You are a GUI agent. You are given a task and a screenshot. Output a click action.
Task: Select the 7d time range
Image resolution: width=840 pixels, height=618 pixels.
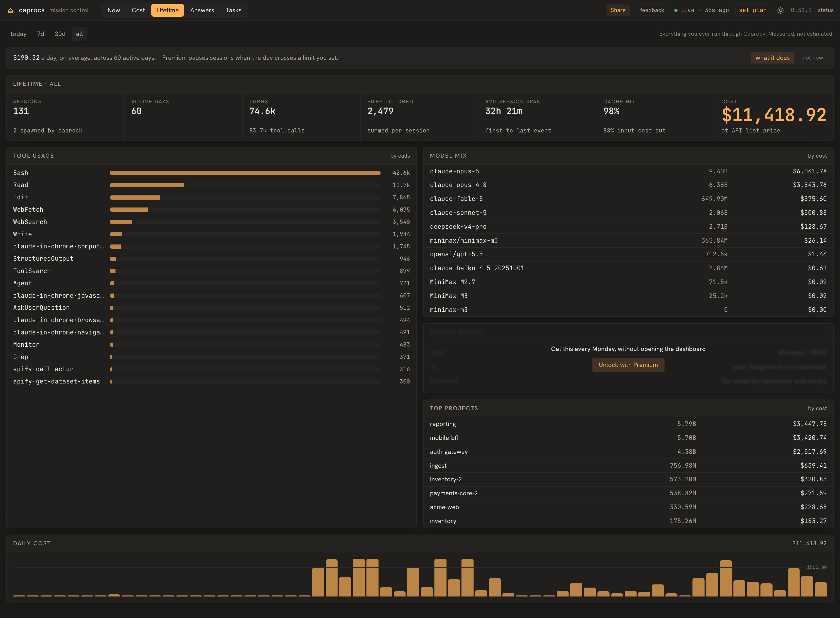click(x=40, y=34)
